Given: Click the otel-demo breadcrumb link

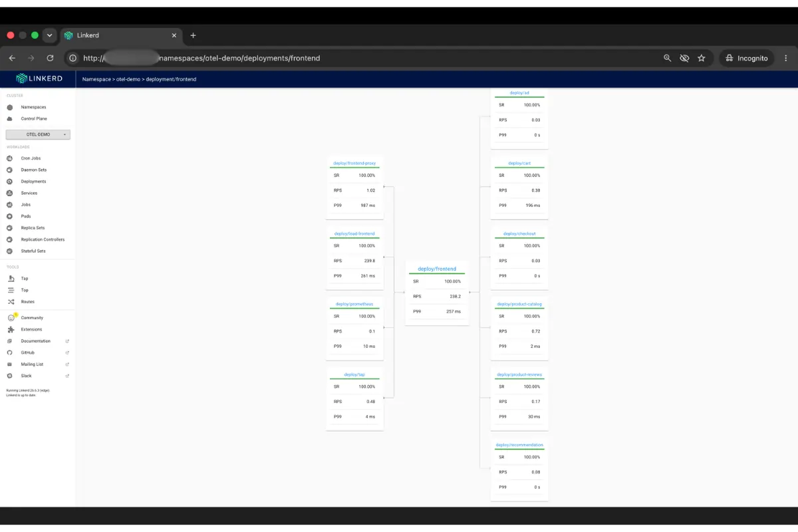Looking at the screenshot, I should point(128,79).
